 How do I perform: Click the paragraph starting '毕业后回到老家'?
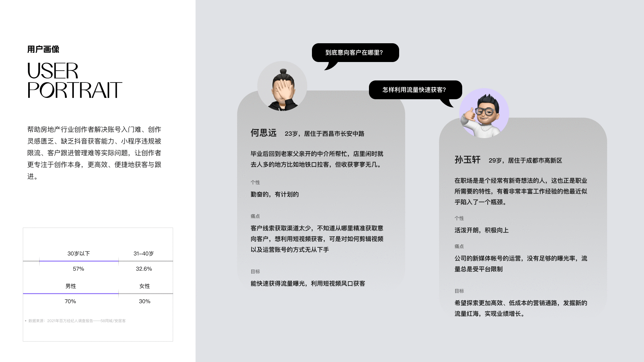[x=317, y=159]
